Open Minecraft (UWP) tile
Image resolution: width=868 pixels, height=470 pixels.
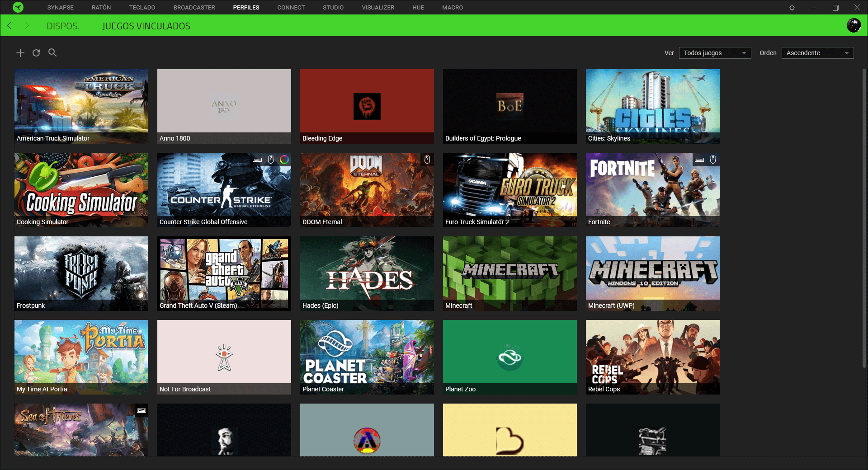(653, 273)
